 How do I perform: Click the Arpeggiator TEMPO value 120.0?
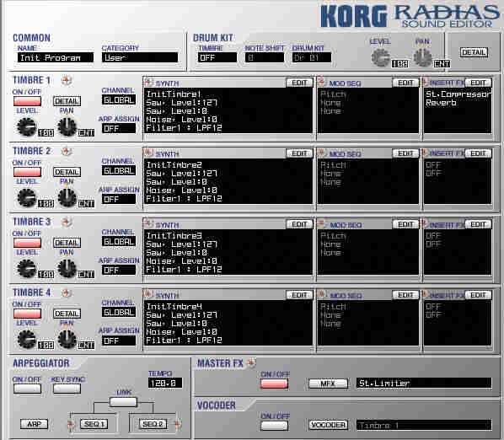click(165, 384)
